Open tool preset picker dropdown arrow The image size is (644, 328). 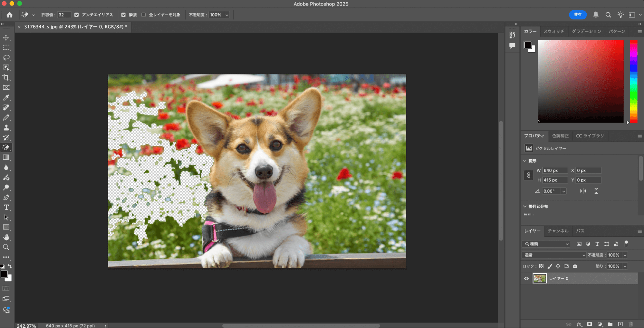[33, 15]
